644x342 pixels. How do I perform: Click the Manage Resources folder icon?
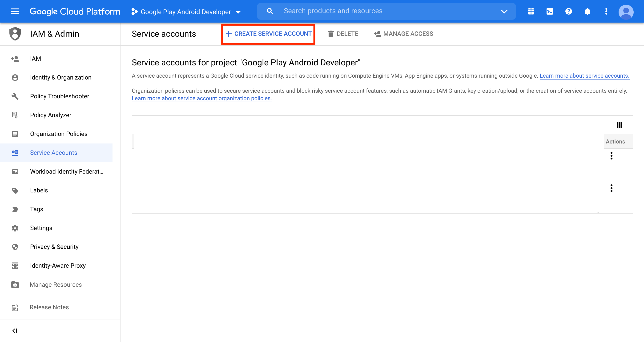coord(15,285)
